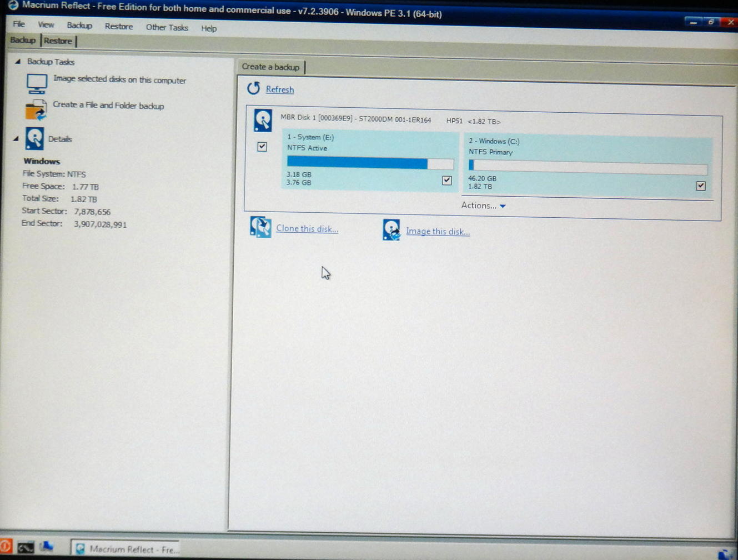Click the System (E:) usage bar
738x560 pixels.
(370, 163)
